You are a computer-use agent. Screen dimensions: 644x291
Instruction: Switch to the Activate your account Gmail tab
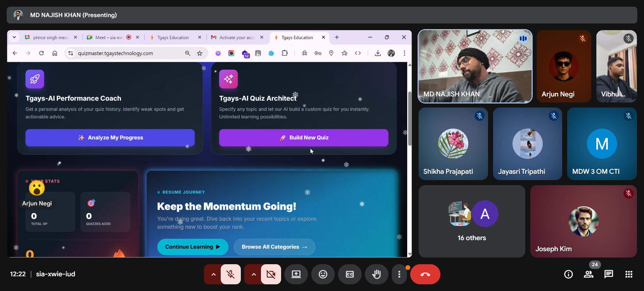pyautogui.click(x=237, y=38)
